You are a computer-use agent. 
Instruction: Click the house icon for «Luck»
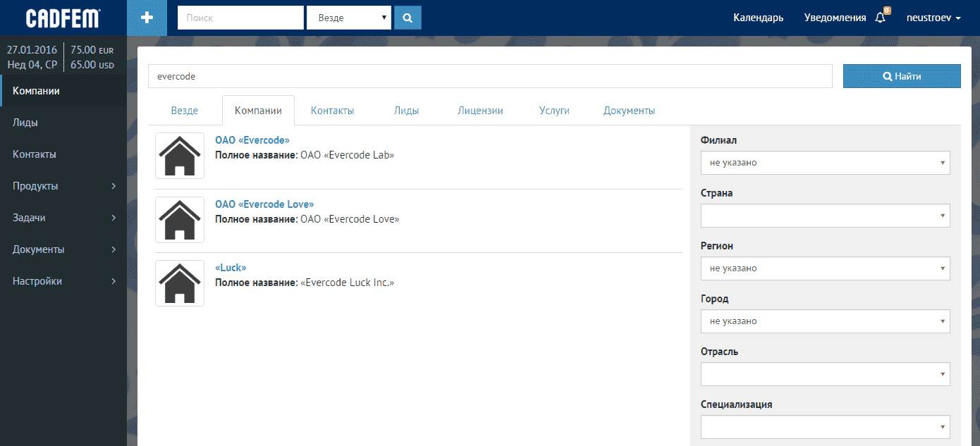click(x=180, y=283)
